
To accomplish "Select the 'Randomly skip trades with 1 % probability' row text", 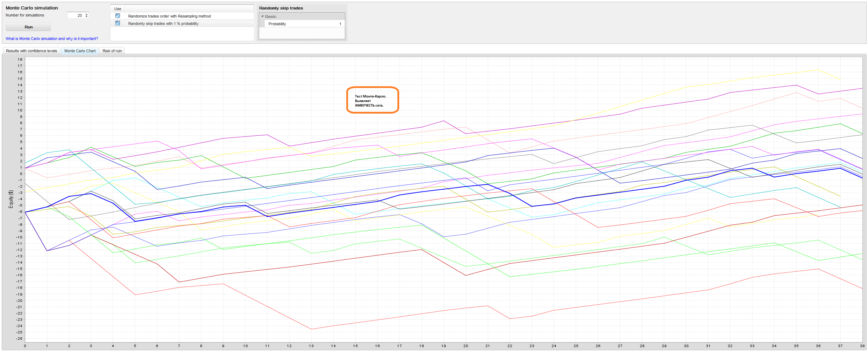I will tap(163, 23).
